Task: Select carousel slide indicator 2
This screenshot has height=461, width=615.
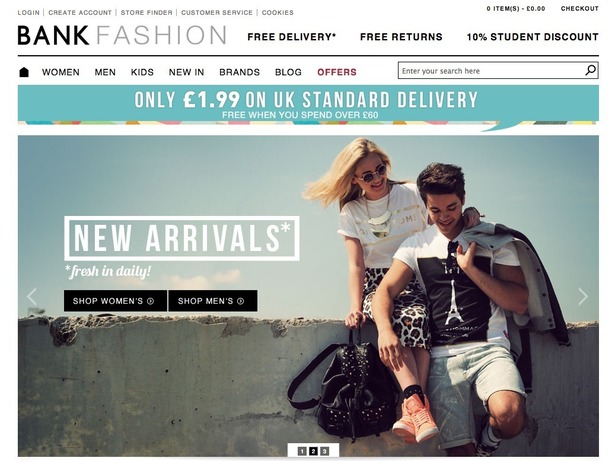Action: (x=313, y=451)
